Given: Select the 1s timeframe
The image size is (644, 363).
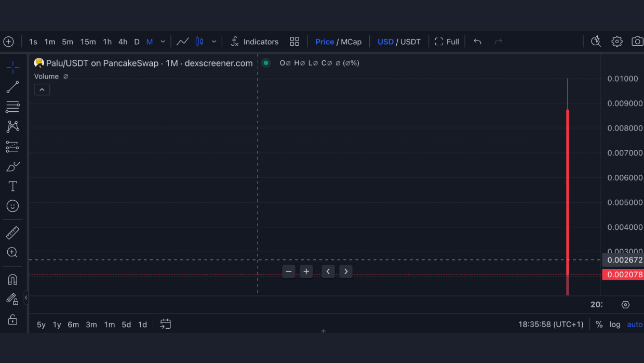Looking at the screenshot, I should (x=33, y=42).
